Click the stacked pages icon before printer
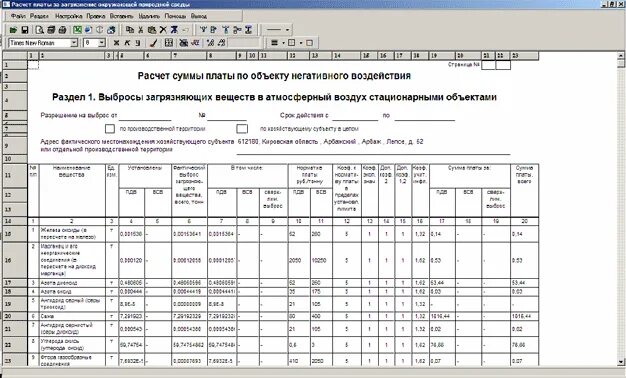Image resolution: width=626 pixels, height=378 pixels. [x=51, y=30]
